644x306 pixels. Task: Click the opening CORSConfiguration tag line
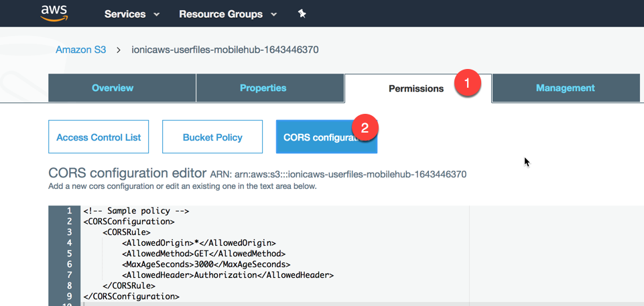pos(129,222)
